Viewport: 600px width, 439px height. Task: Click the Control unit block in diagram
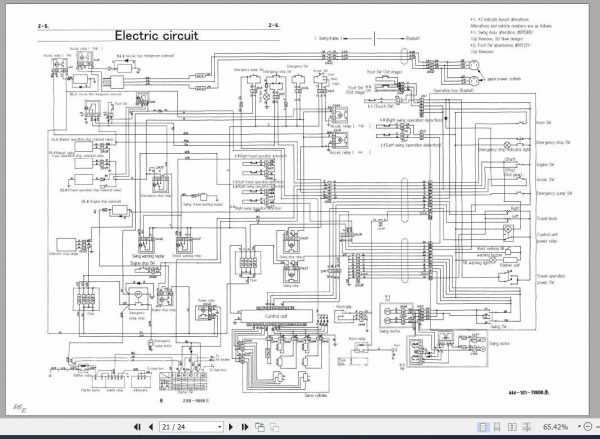pos(276,317)
